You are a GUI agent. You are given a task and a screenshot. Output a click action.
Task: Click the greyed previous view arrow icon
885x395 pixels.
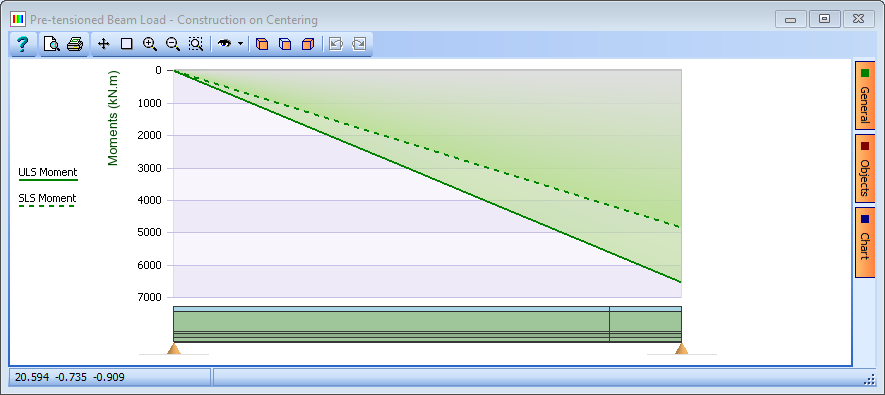point(336,44)
